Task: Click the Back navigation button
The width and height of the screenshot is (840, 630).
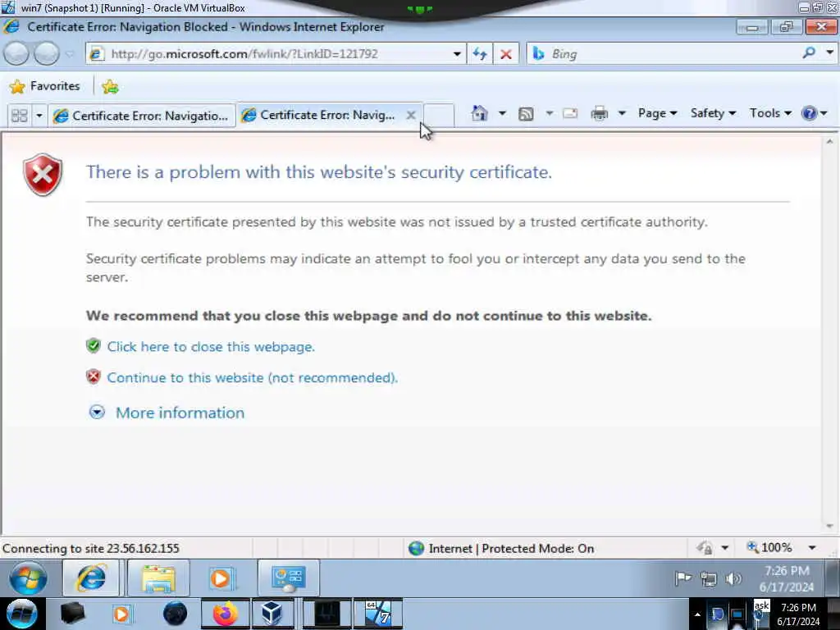Action: (16, 53)
